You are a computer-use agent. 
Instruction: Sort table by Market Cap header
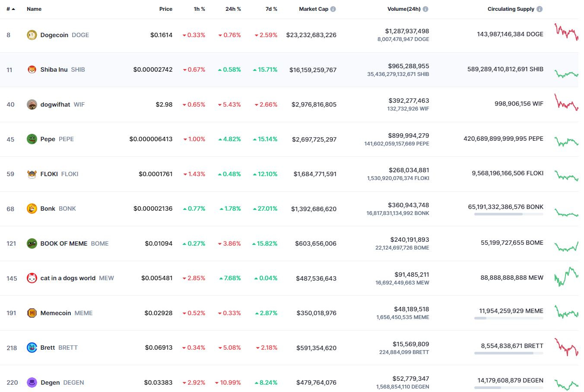(314, 9)
